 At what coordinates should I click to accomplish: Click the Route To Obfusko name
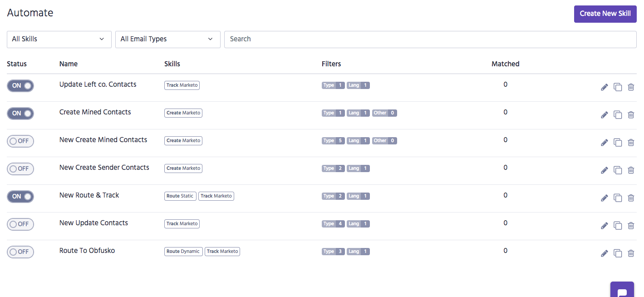pyautogui.click(x=87, y=251)
